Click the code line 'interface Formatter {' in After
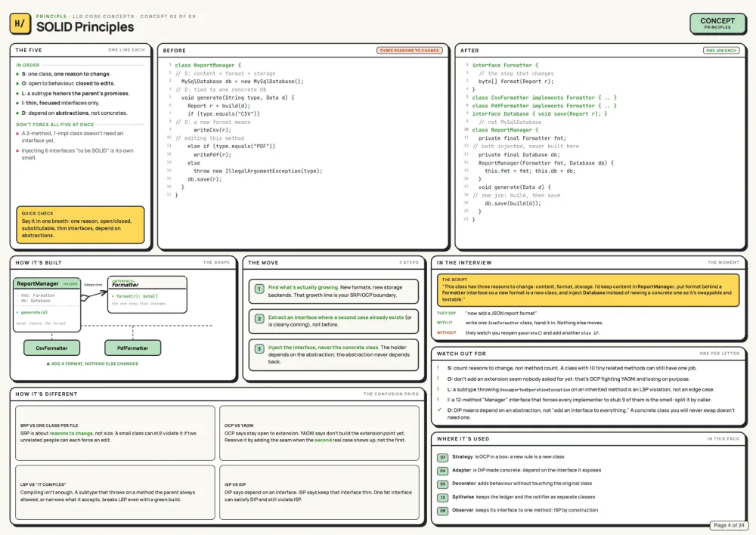 click(505, 65)
